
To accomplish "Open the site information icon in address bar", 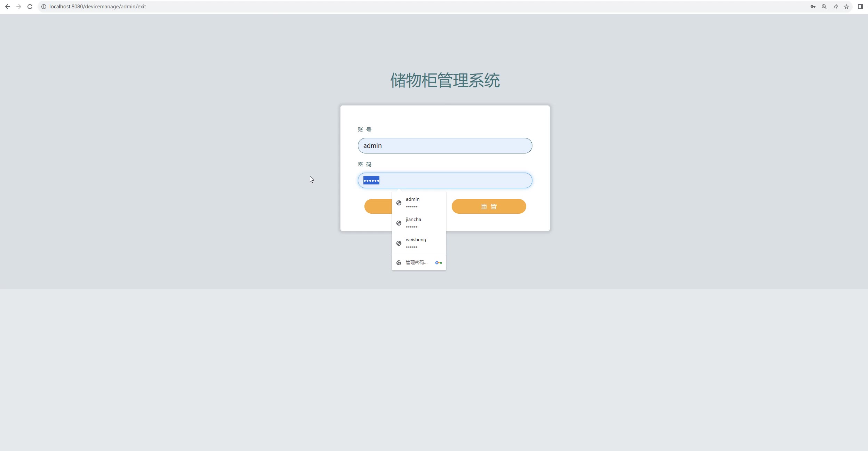I will [44, 7].
